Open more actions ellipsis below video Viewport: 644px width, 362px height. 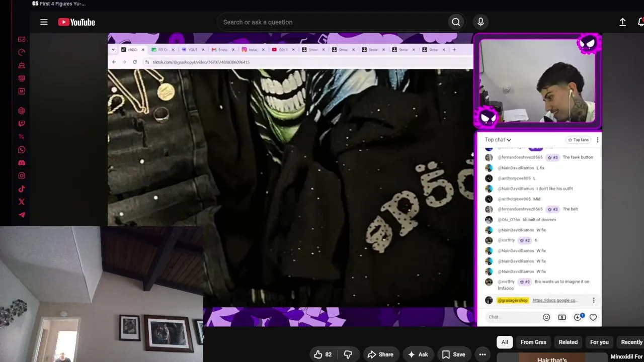coord(482,354)
